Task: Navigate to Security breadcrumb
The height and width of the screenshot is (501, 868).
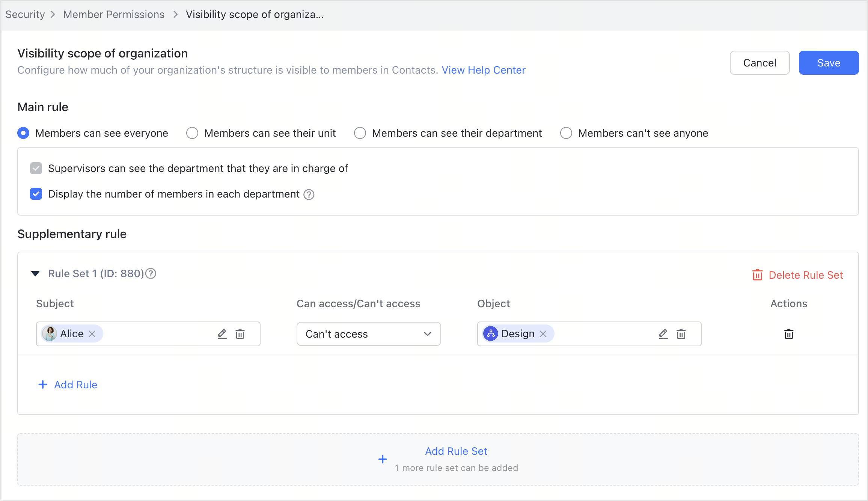Action: tap(24, 14)
